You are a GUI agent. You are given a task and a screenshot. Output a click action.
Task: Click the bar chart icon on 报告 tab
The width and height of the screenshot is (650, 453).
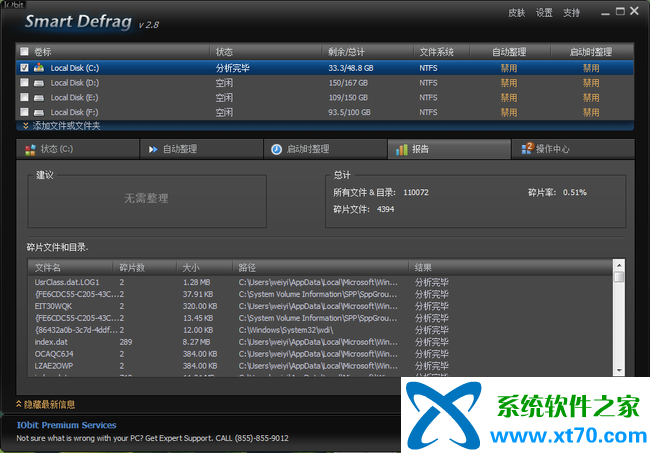tap(401, 149)
